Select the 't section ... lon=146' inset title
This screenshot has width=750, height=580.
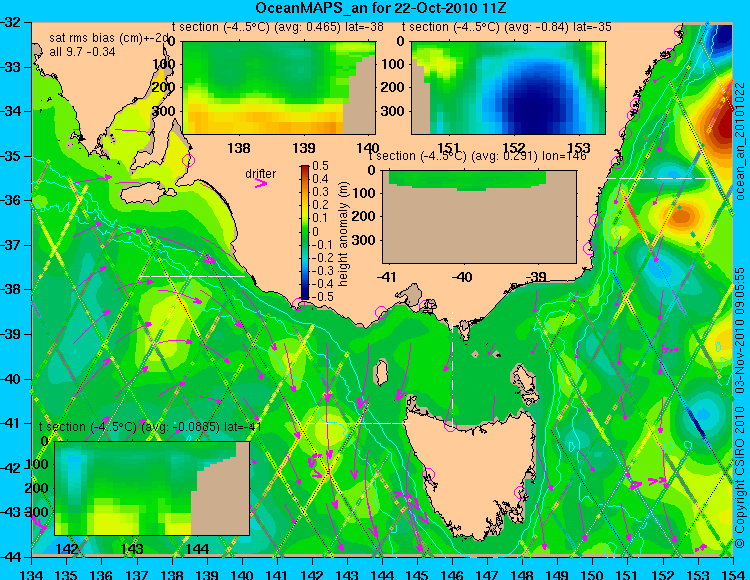(478, 156)
